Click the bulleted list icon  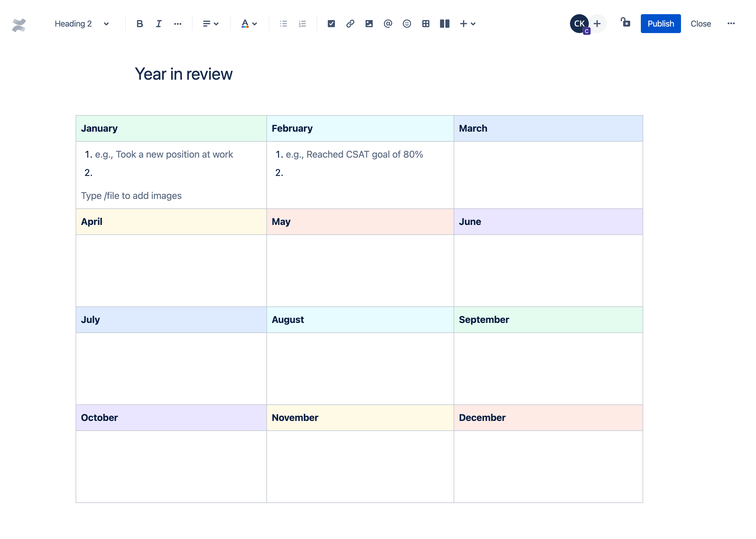click(283, 23)
